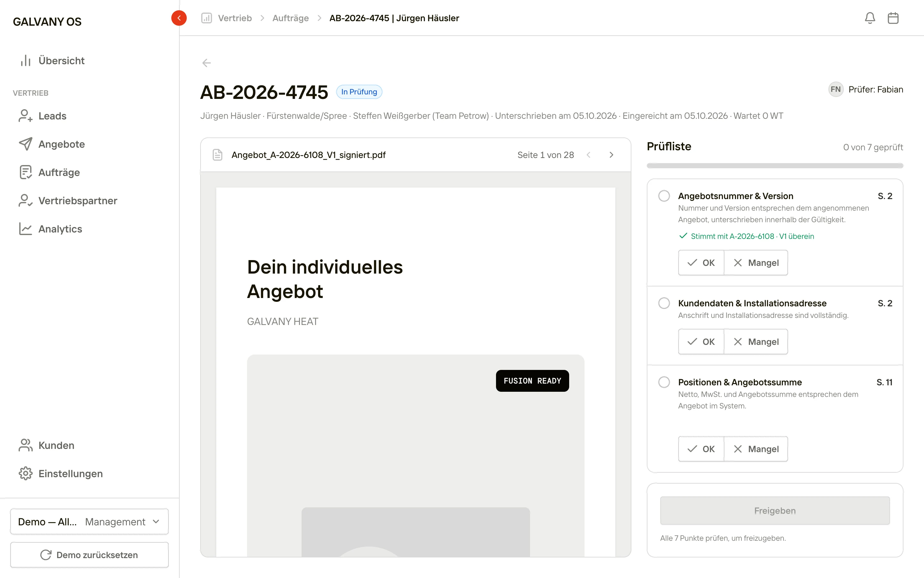Click Demo zurücksetzen button
This screenshot has width=924, height=578.
pyautogui.click(x=89, y=555)
